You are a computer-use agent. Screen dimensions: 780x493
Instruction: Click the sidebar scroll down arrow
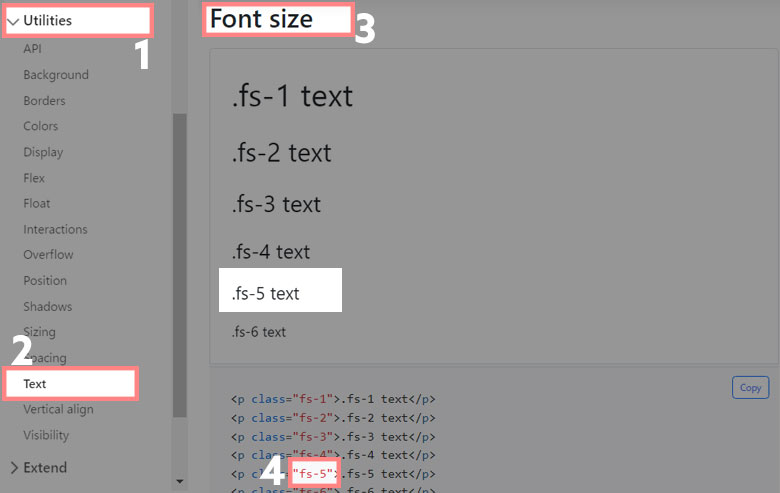point(180,482)
